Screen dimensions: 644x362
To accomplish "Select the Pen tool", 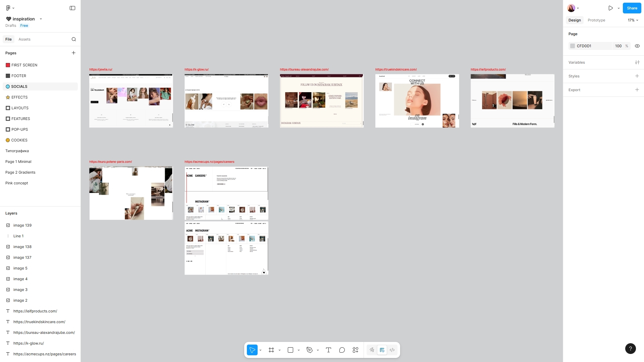I will [309, 350].
